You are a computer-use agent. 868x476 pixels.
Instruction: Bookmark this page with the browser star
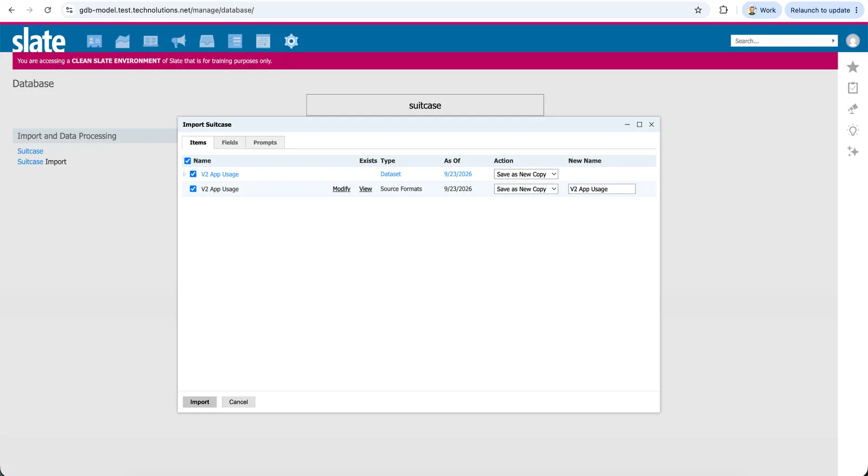pos(698,10)
